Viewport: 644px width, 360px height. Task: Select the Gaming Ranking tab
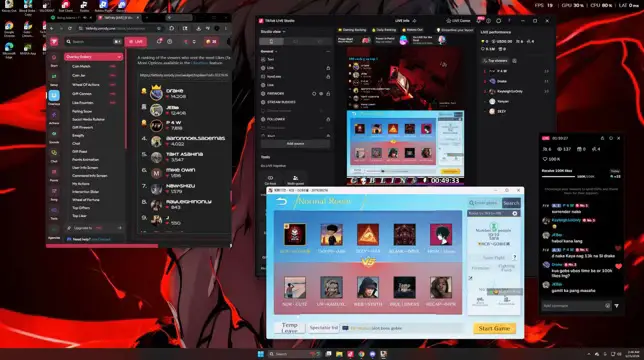click(x=352, y=30)
